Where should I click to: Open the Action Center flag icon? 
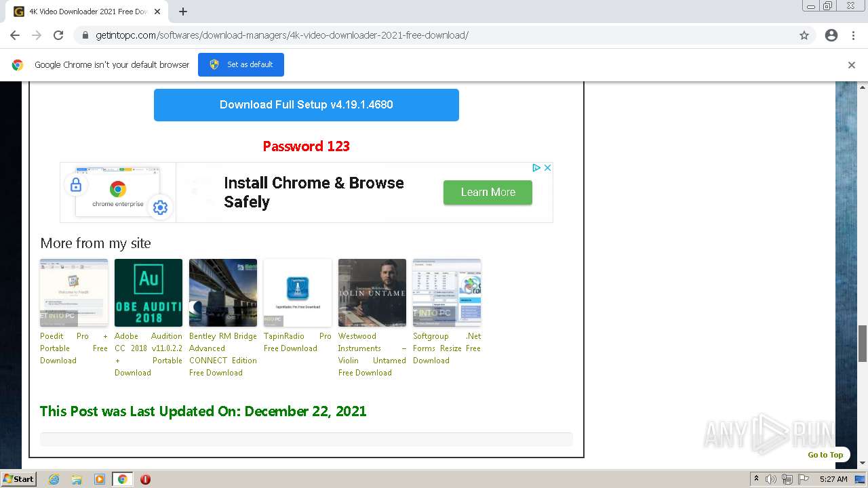[804, 479]
